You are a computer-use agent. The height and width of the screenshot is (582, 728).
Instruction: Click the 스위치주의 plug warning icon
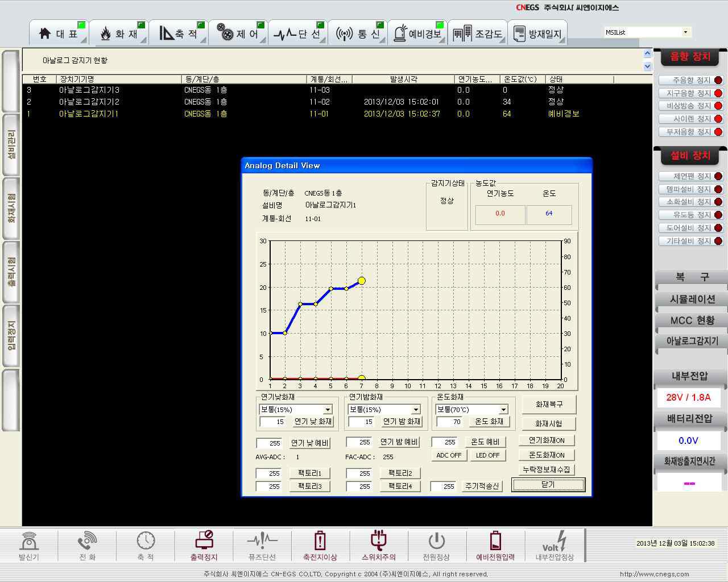pyautogui.click(x=379, y=546)
